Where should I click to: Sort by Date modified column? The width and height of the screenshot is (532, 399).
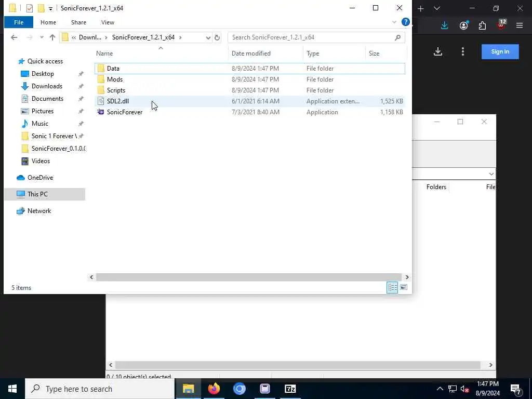tap(251, 54)
